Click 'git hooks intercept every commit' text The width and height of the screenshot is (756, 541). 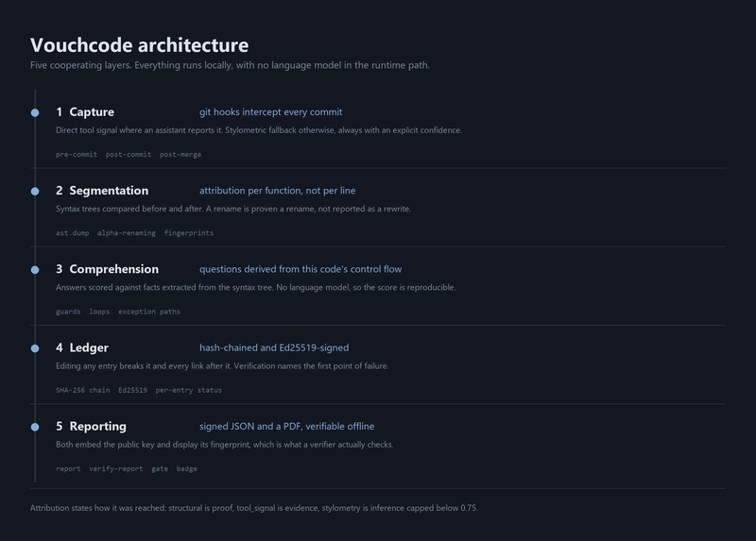point(271,111)
